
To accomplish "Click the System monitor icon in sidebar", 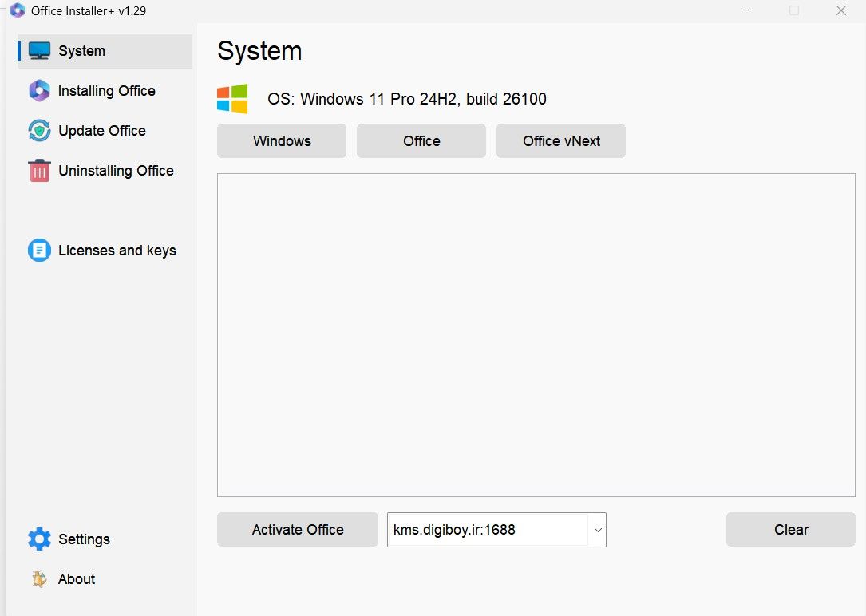I will [39, 51].
